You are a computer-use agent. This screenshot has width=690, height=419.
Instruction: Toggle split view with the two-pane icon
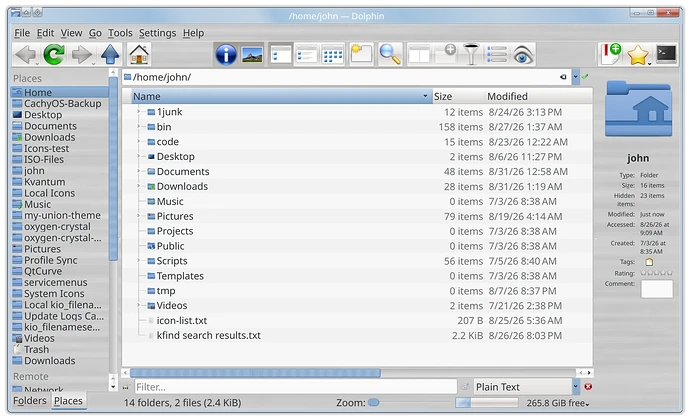point(419,55)
